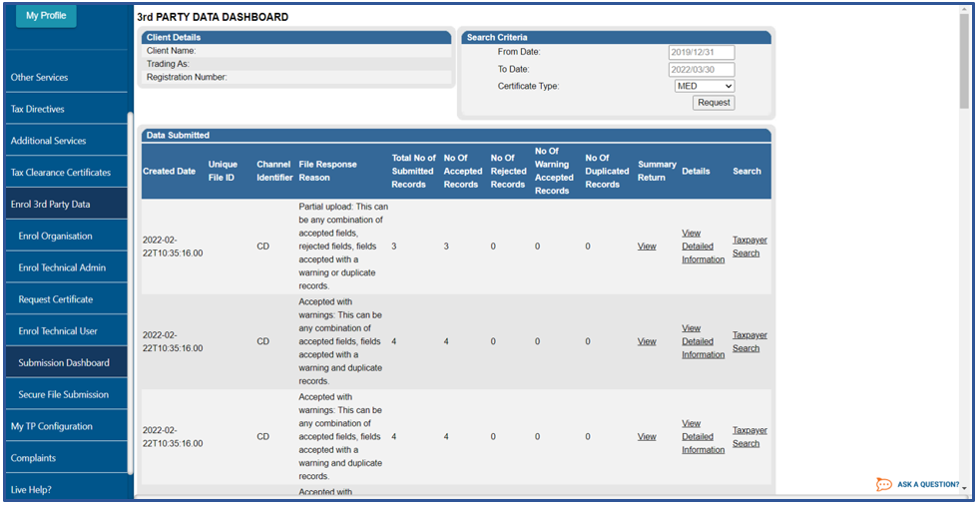Click the To Date input field
980x505 pixels.
coord(701,70)
